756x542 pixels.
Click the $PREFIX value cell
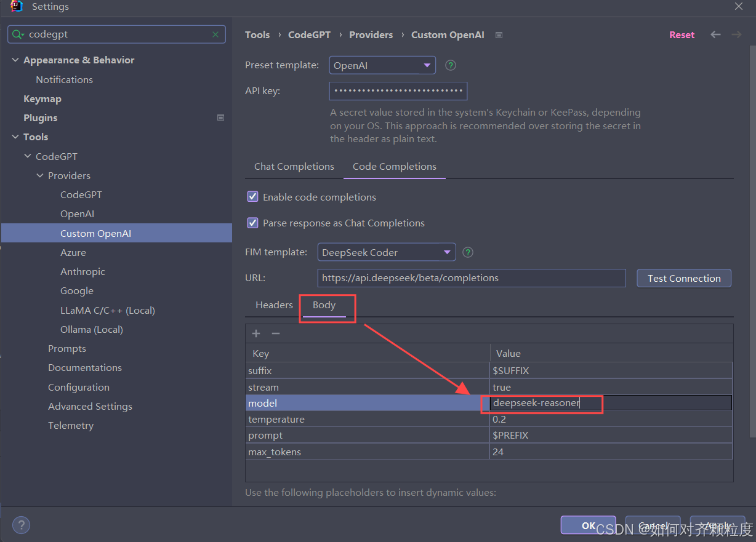[x=611, y=435]
